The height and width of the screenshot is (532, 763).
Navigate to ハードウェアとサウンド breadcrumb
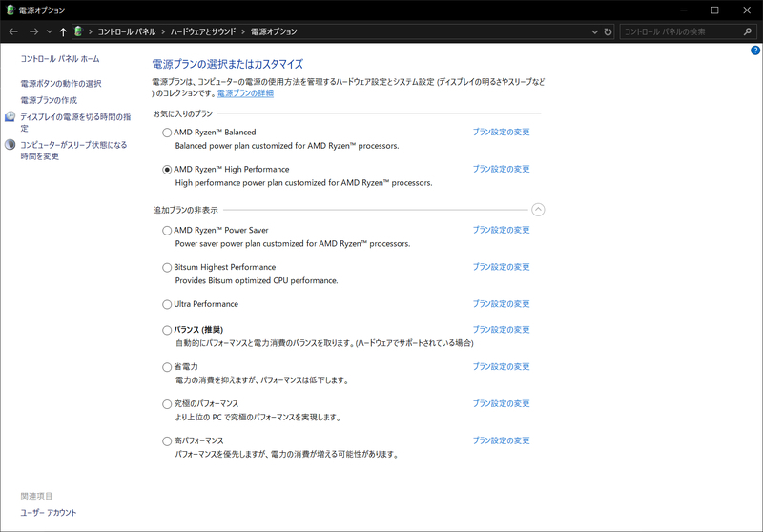coord(203,31)
